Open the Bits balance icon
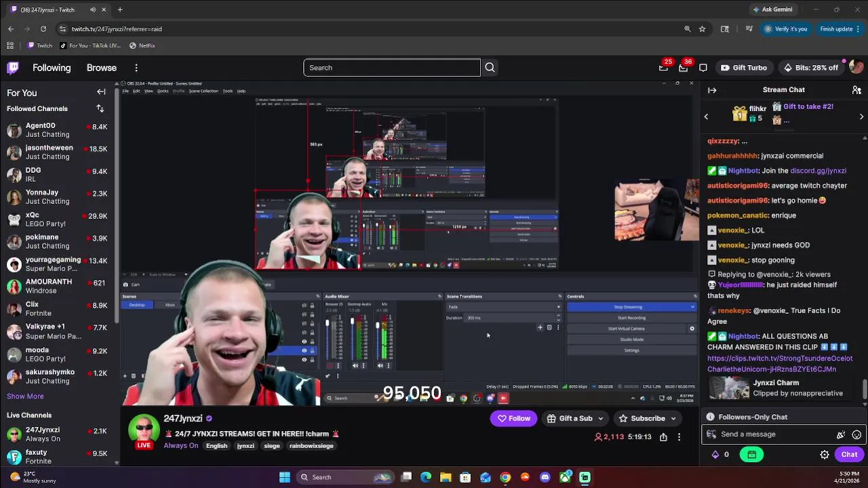Image resolution: width=868 pixels, height=488 pixels. 715,455
